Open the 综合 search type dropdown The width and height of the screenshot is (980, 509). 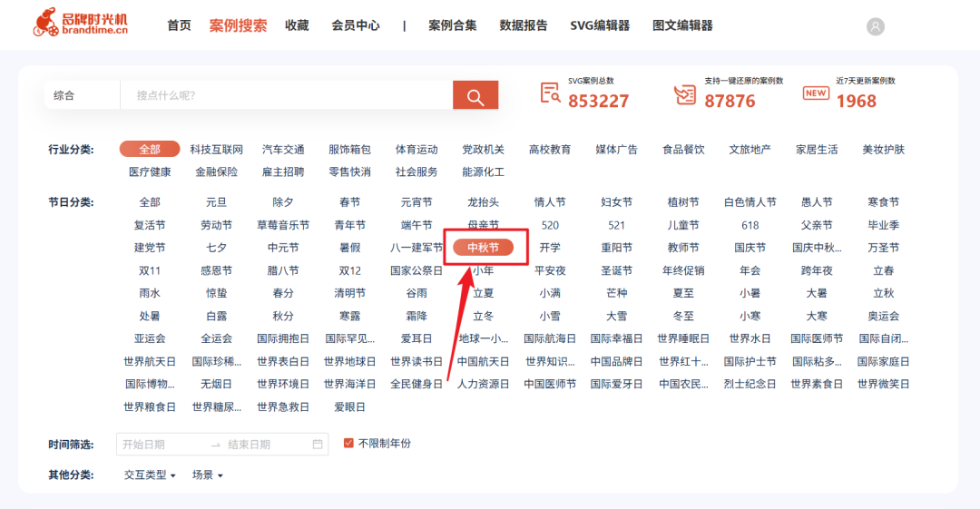point(82,95)
